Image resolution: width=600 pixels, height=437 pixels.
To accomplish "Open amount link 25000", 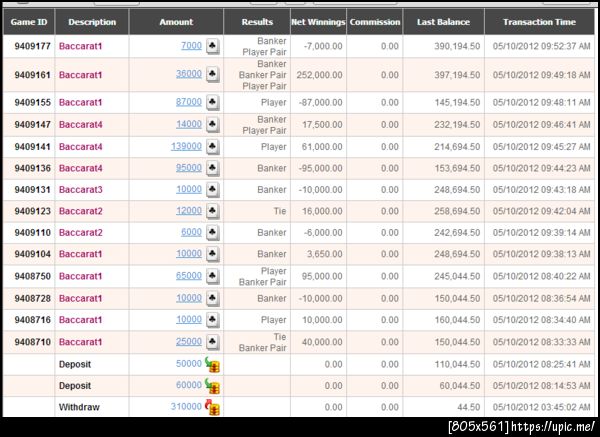I will click(189, 341).
